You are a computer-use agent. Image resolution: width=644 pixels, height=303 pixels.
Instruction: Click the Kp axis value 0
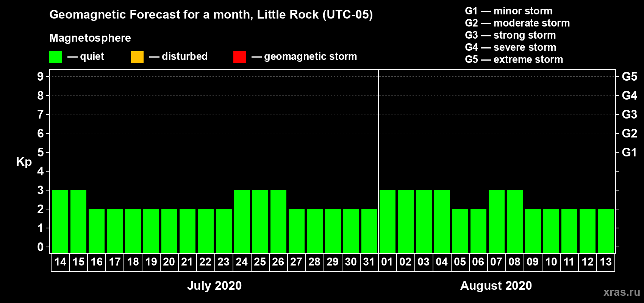pos(41,247)
